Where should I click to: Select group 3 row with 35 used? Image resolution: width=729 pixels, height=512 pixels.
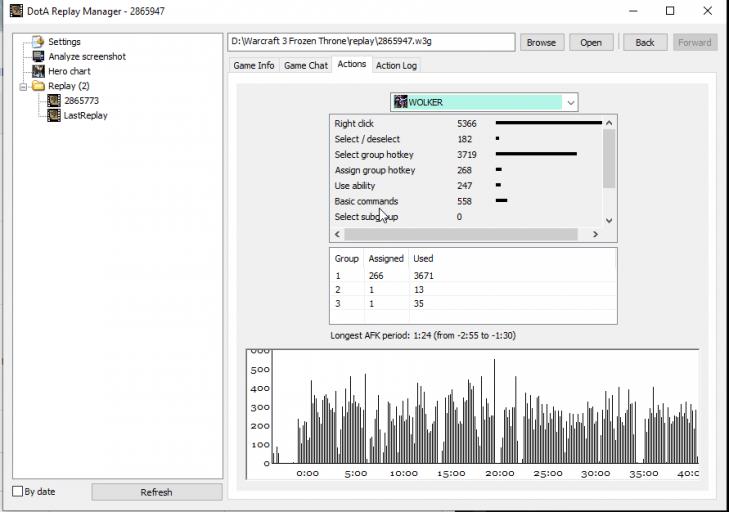(x=473, y=304)
